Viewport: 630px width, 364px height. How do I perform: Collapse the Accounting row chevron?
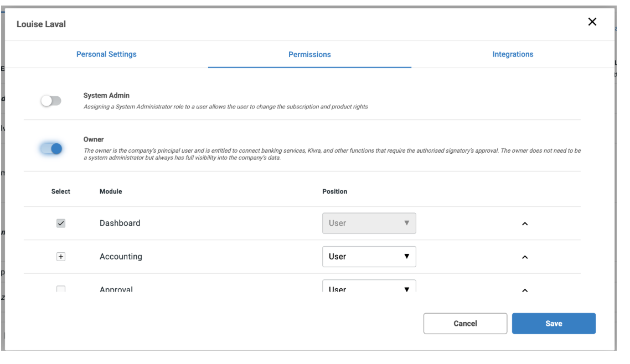[525, 257]
